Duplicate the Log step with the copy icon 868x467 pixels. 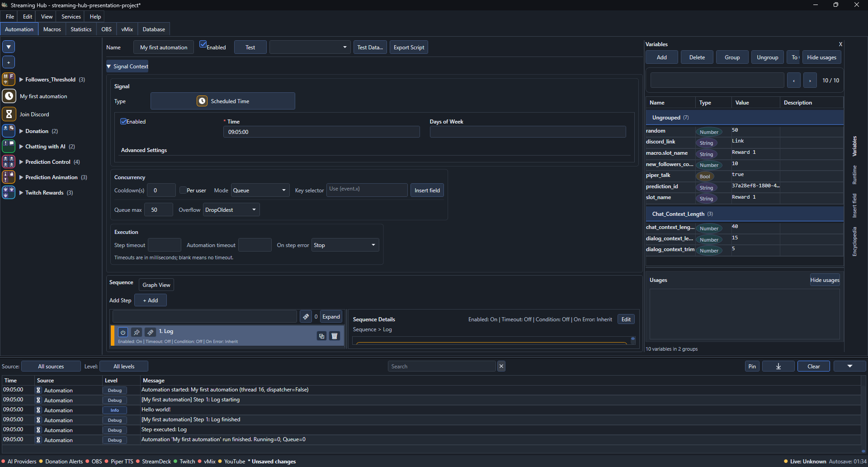tap(321, 336)
